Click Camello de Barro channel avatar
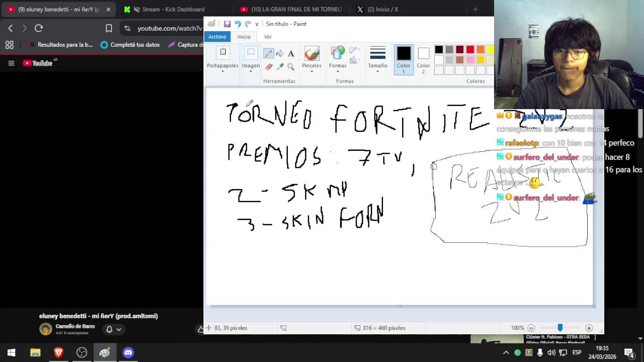Screen dimensions: 644x362 click(x=46, y=329)
